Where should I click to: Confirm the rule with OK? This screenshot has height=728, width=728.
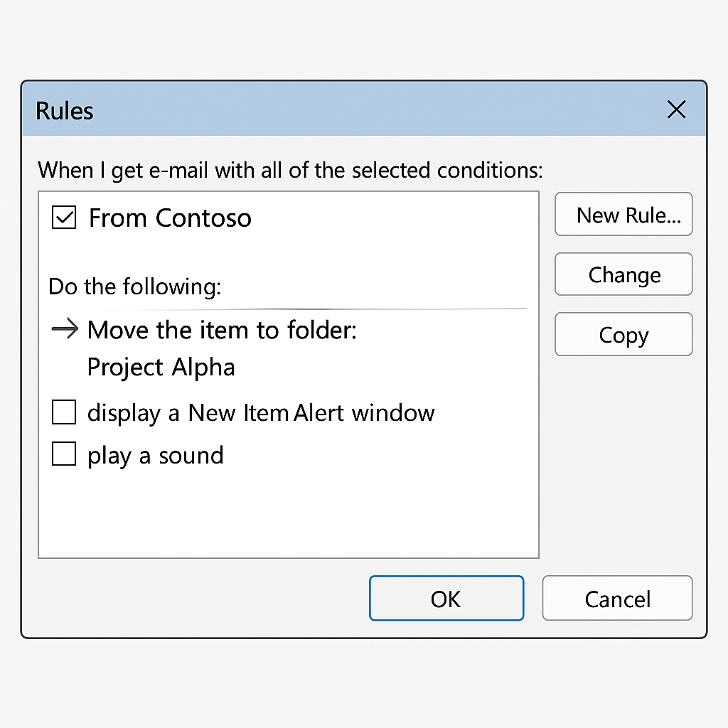coord(446,598)
